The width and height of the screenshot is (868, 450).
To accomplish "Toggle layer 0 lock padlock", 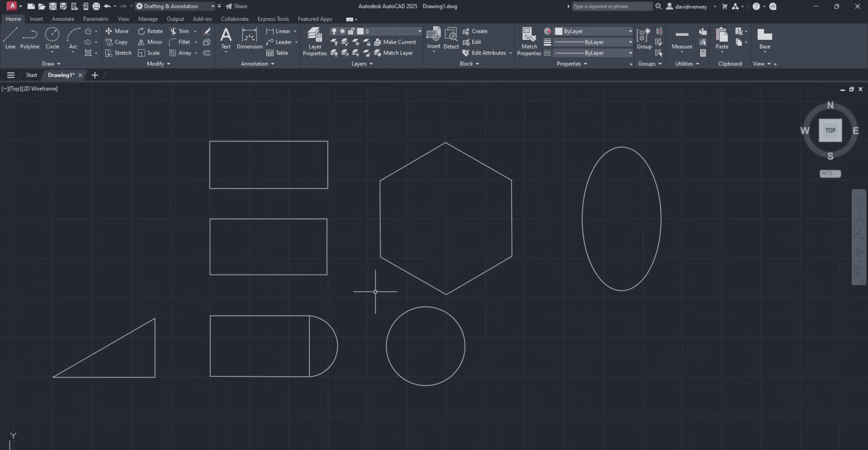I will [351, 31].
